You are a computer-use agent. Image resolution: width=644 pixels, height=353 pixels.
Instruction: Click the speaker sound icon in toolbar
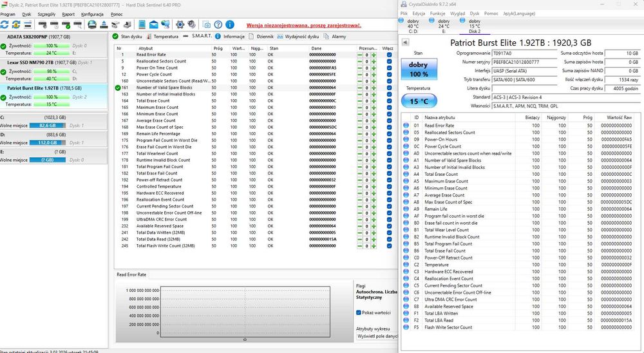pos(192,24)
